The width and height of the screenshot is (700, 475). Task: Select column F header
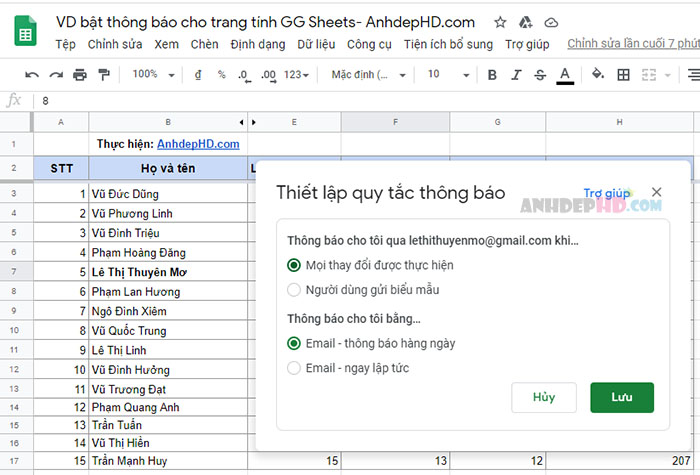coord(395,122)
